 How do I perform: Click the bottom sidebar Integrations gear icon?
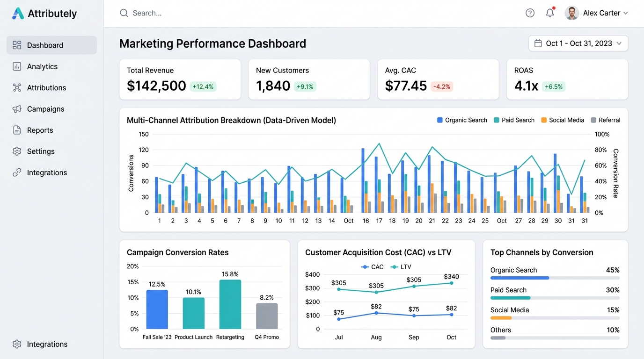[x=17, y=344]
